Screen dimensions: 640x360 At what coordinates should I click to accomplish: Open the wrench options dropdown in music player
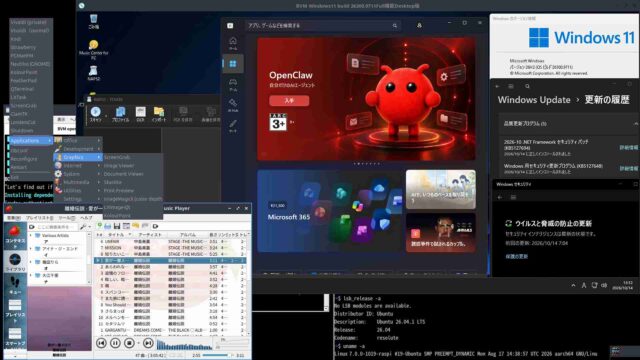click(84, 227)
